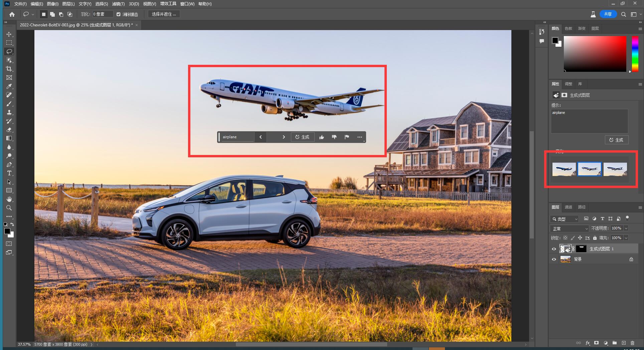Click the thumbs down icon in contextual bar
This screenshot has width=644, height=350.
tap(334, 137)
